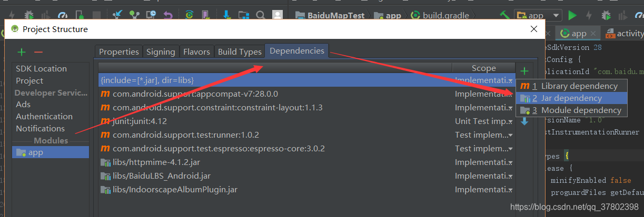The image size is (644, 217).
Task: Open Scope dropdown for IndoorscapeAlbumPlugin.jar row
Action: 510,190
